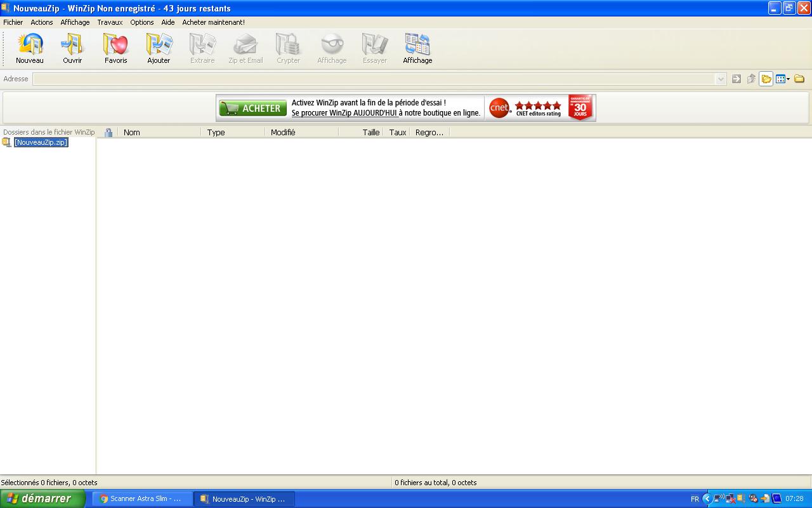Open the Options menu
Viewport: 812px width, 508px height.
point(142,22)
